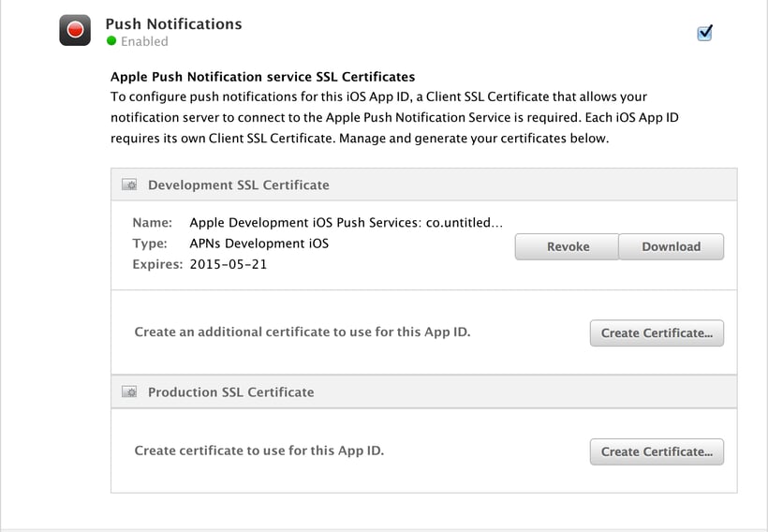Uncheck the Push Notifications checkbox
This screenshot has width=768, height=532.
[705, 33]
